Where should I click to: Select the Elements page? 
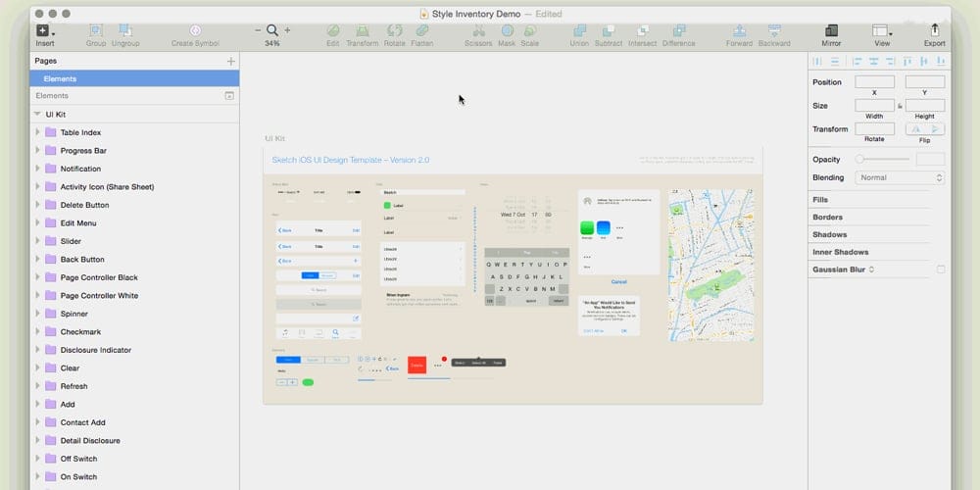click(134, 78)
